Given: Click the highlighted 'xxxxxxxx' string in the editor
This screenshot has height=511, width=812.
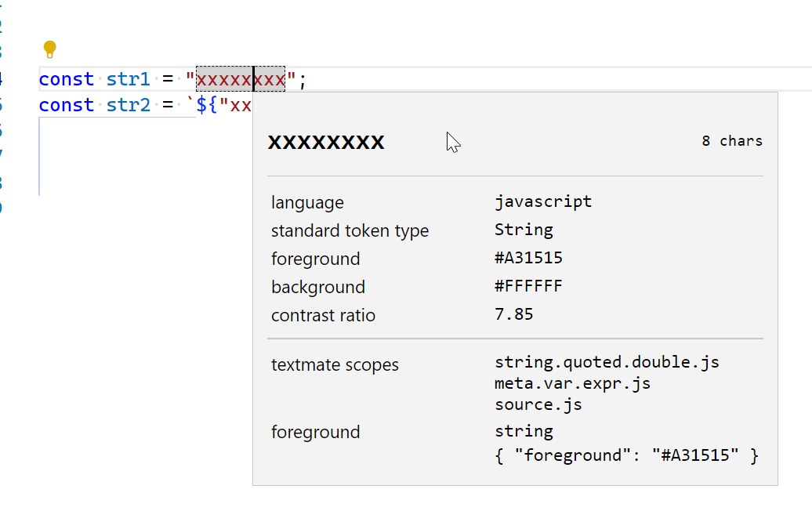Looking at the screenshot, I should [x=241, y=79].
